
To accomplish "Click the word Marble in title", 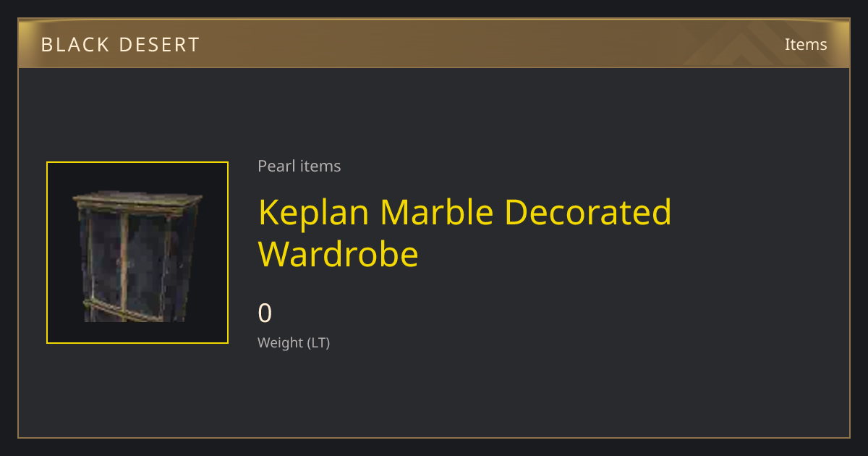I will [x=438, y=211].
